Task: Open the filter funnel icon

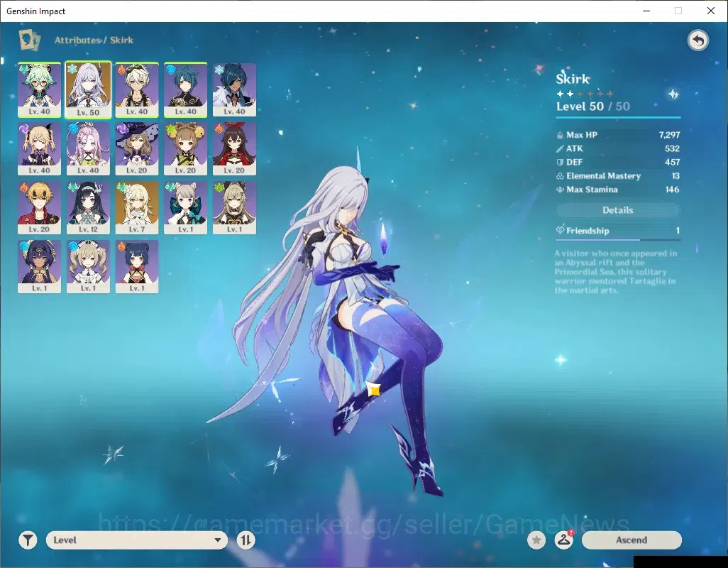Action: [x=28, y=540]
